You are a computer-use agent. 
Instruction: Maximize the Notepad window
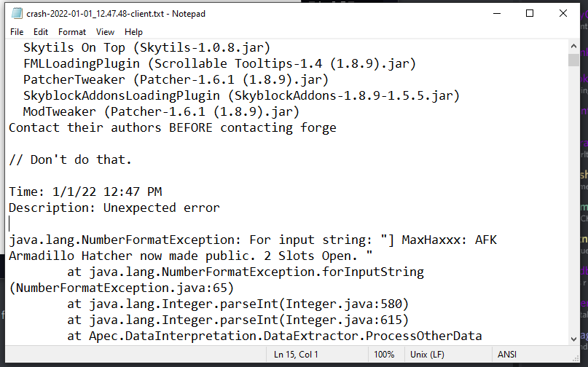[x=530, y=14]
